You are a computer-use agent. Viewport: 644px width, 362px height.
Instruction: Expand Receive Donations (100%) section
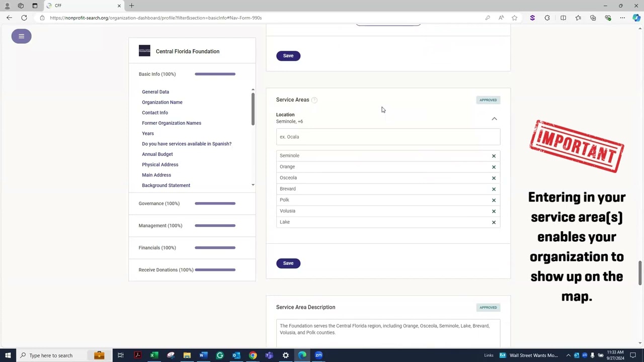coord(166,270)
